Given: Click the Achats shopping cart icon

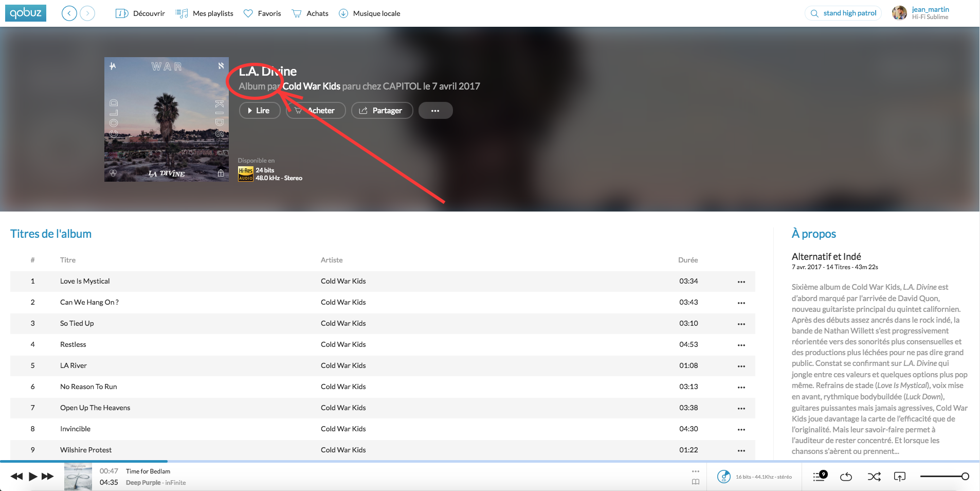Looking at the screenshot, I should pos(297,13).
